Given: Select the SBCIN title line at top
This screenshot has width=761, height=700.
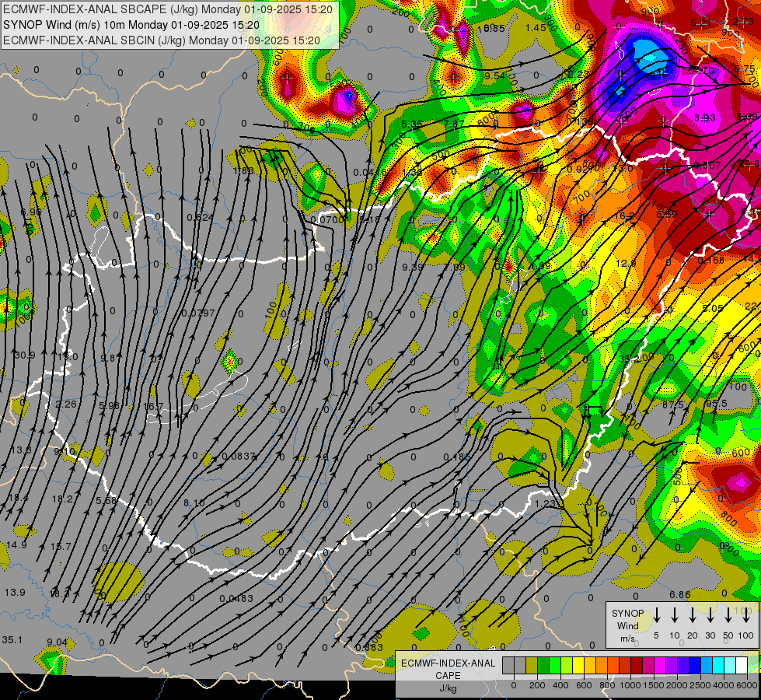Looking at the screenshot, I should 162,40.
